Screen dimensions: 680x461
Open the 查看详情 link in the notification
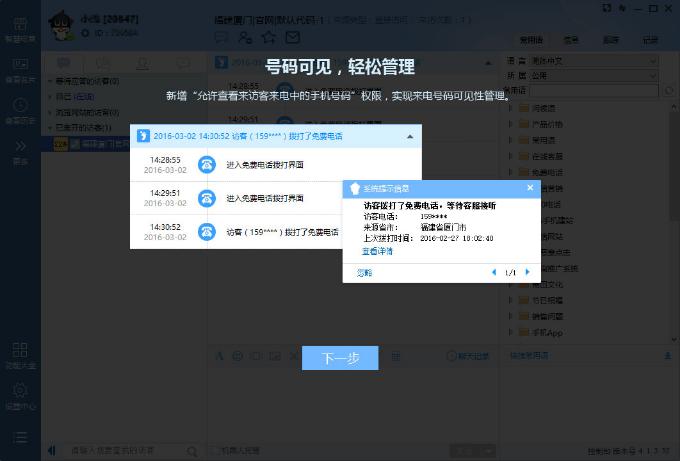376,252
